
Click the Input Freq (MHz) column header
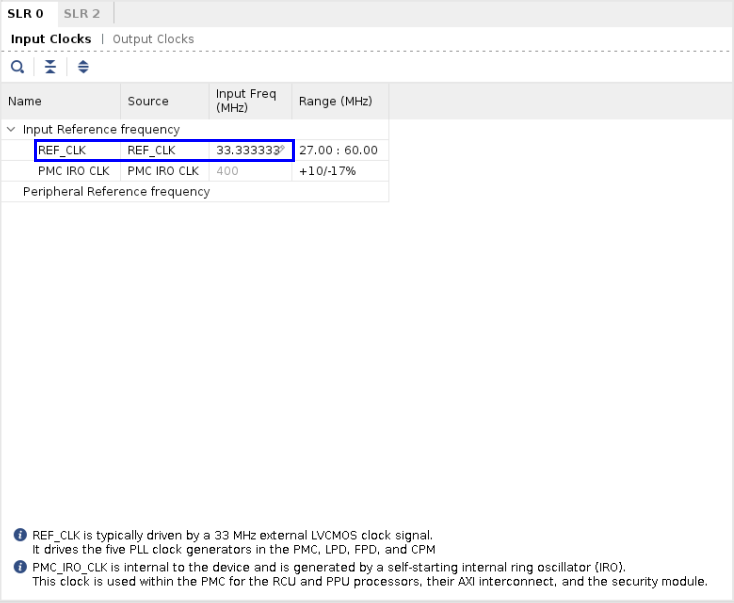pyautogui.click(x=246, y=101)
